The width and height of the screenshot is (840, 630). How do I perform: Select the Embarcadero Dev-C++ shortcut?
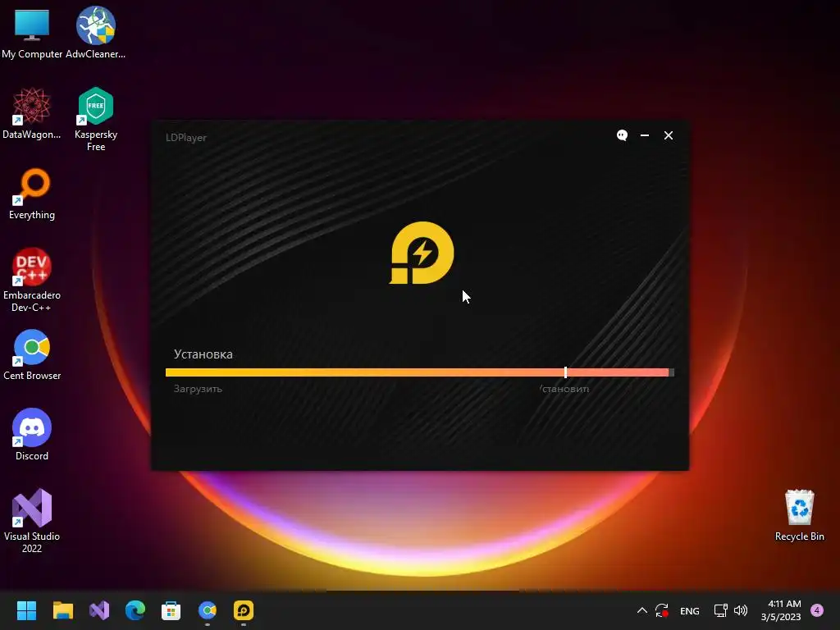click(32, 280)
